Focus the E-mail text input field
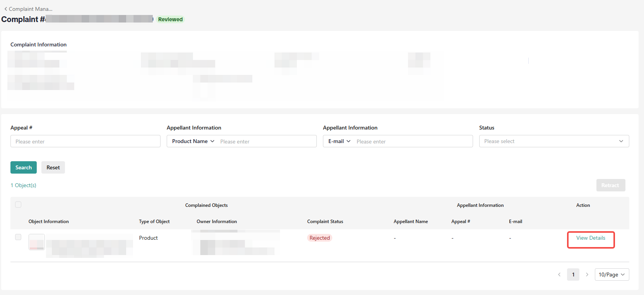Screen dimensions: 644x295 [413, 142]
